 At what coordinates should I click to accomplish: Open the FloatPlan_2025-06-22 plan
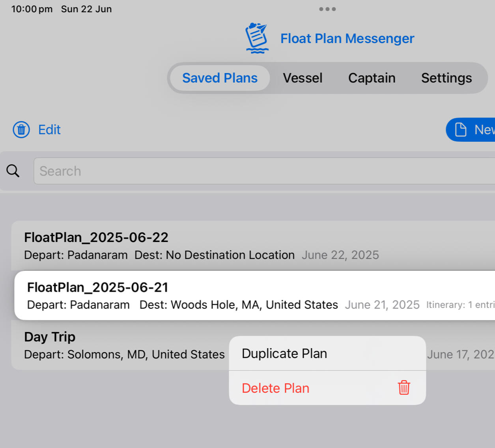click(x=158, y=245)
